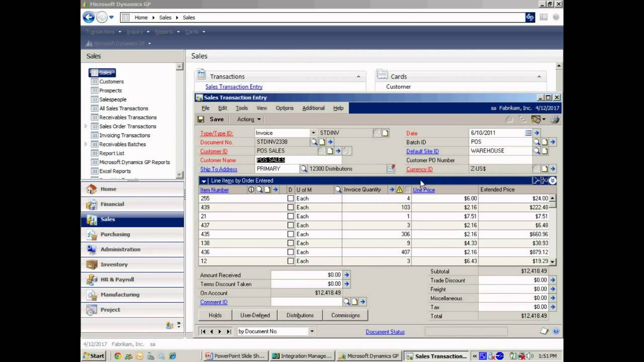
Task: Go to last record navigation button
Action: [x=229, y=331]
